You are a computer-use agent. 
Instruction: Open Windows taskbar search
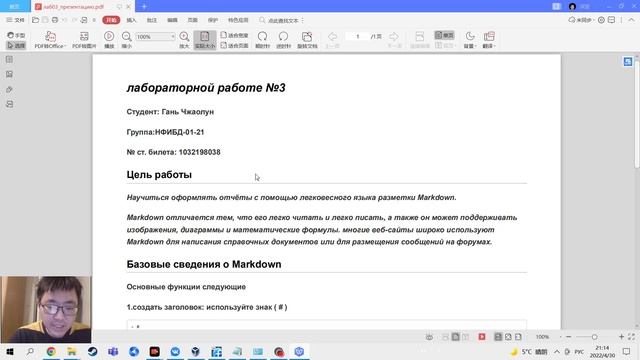30,351
